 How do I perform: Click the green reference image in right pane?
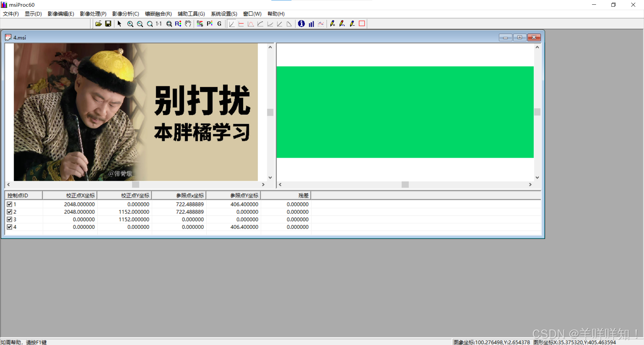click(405, 112)
